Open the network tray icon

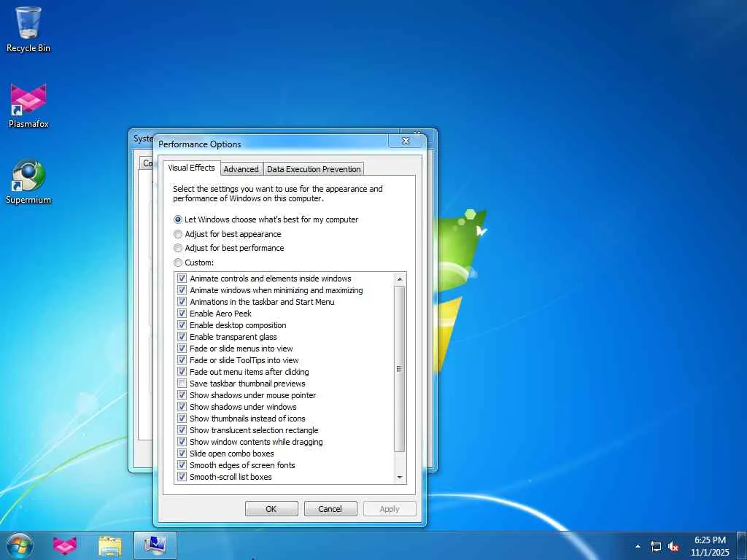656,546
